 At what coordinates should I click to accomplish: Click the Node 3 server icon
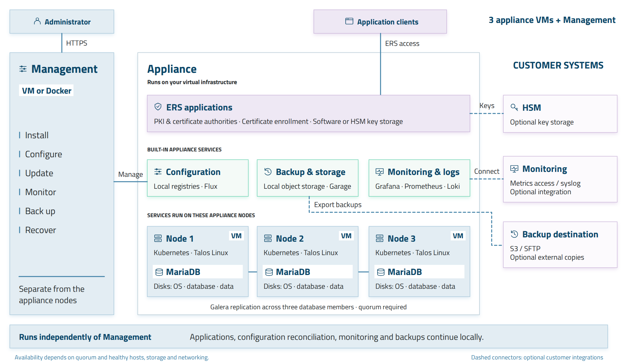(x=380, y=238)
